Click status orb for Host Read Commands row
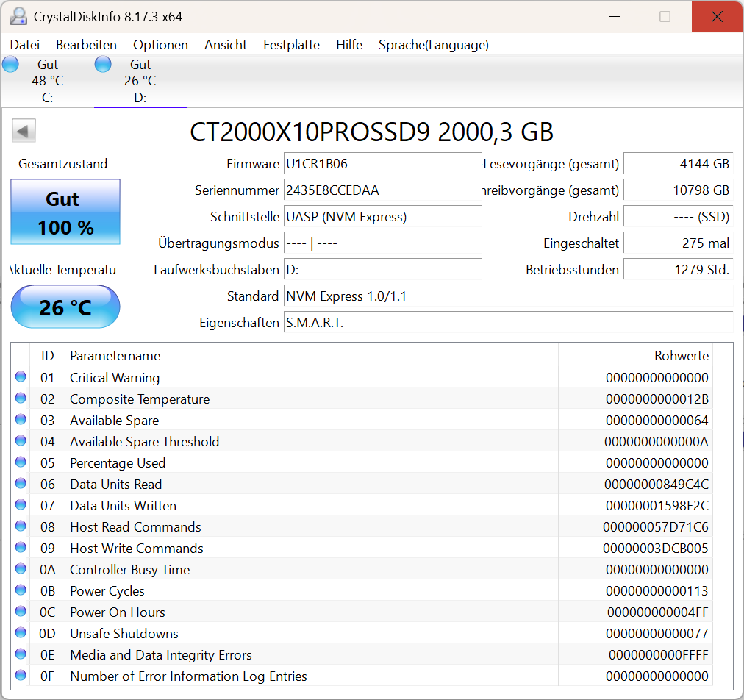The width and height of the screenshot is (744, 700). coord(21,526)
